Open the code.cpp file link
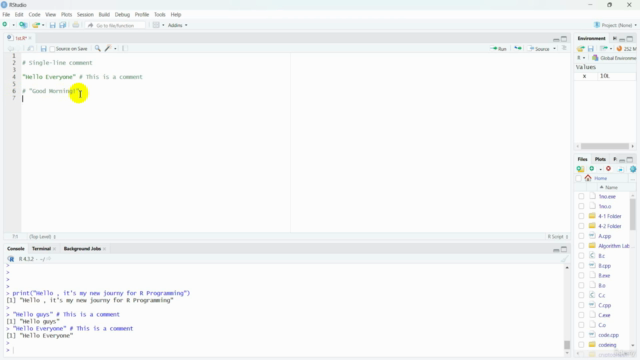 pos(609,335)
